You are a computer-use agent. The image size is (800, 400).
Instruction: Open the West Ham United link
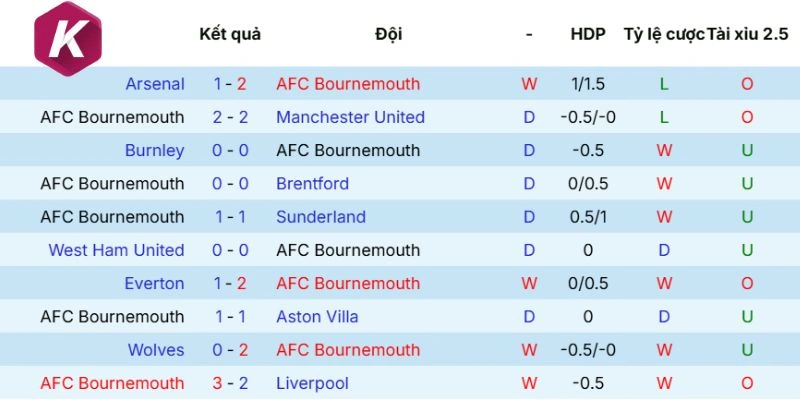116,250
